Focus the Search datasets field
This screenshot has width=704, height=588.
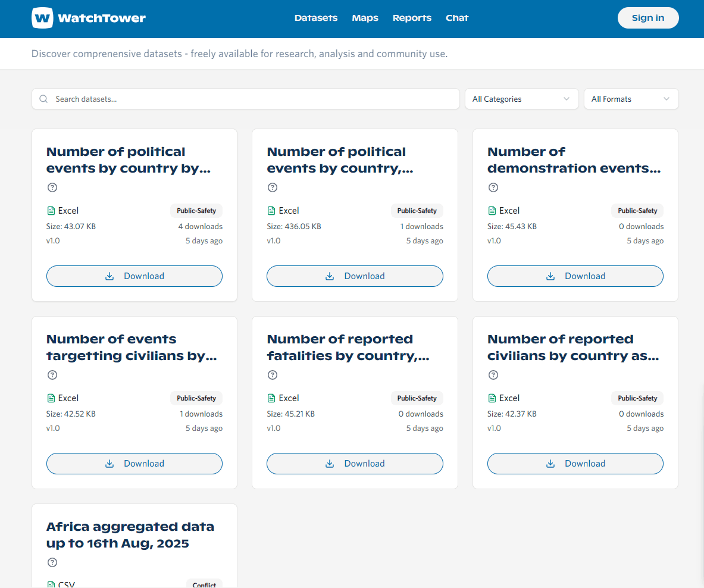coord(246,99)
